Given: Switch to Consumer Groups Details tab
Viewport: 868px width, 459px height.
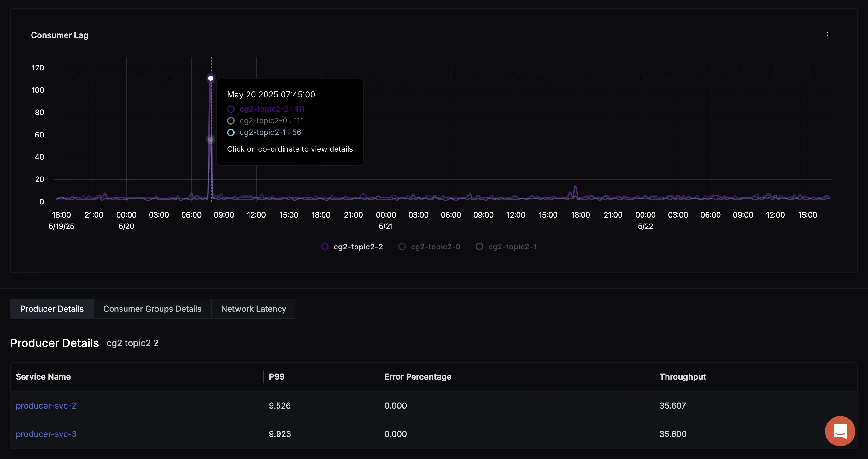Looking at the screenshot, I should click(152, 309).
